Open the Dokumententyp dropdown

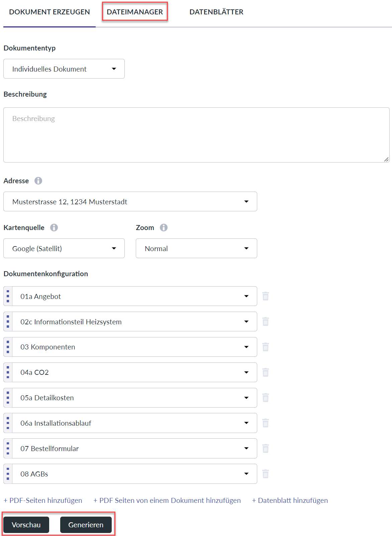(x=64, y=69)
